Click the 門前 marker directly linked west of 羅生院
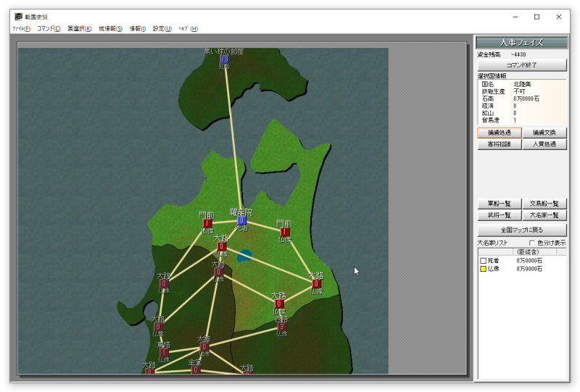Screen dimensions: 580x392 pyautogui.click(x=207, y=223)
